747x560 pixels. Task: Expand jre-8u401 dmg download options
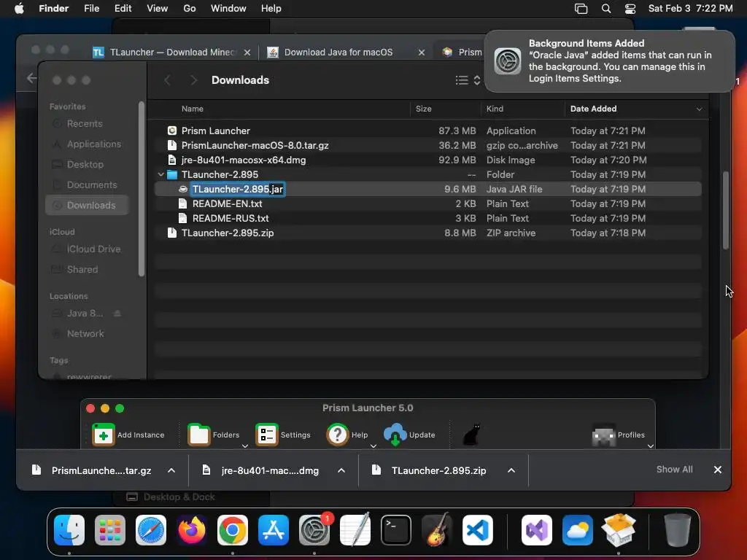[x=341, y=470]
